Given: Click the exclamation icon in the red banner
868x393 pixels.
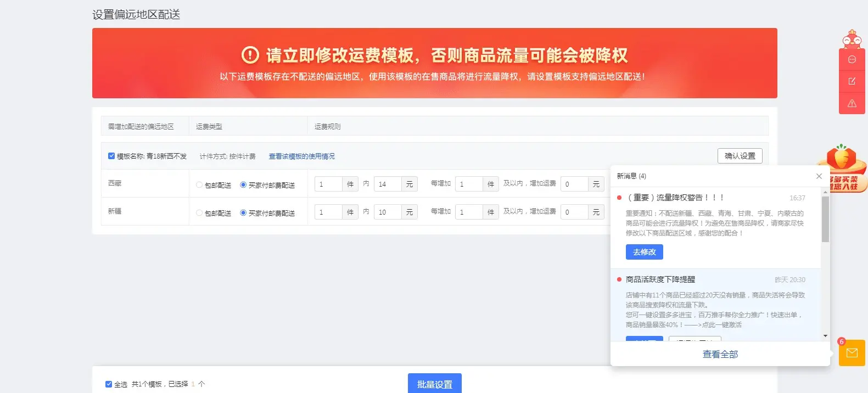Looking at the screenshot, I should [250, 55].
